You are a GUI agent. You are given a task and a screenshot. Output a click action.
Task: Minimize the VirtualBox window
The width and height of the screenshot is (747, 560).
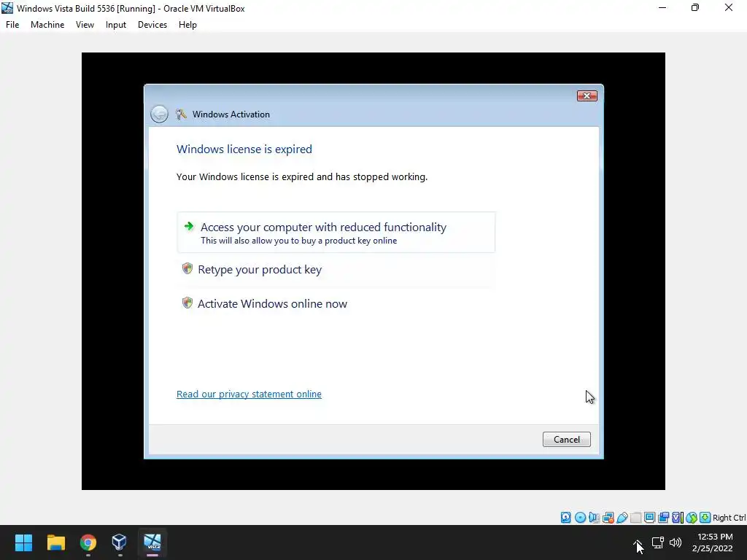pos(662,7)
